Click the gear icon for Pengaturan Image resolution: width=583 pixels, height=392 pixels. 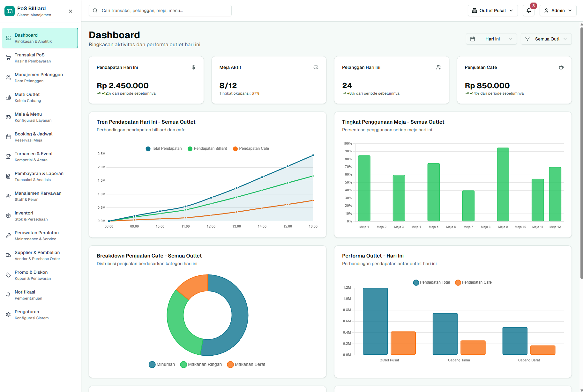[8, 315]
